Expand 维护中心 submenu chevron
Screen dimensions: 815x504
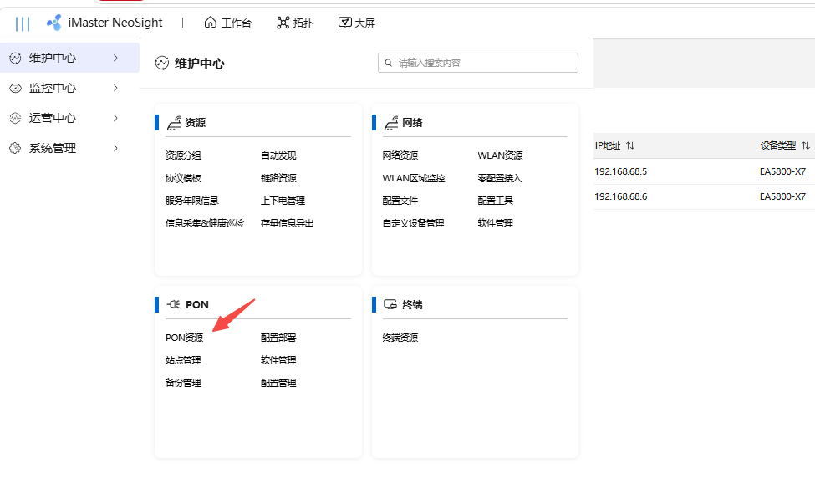pos(115,58)
